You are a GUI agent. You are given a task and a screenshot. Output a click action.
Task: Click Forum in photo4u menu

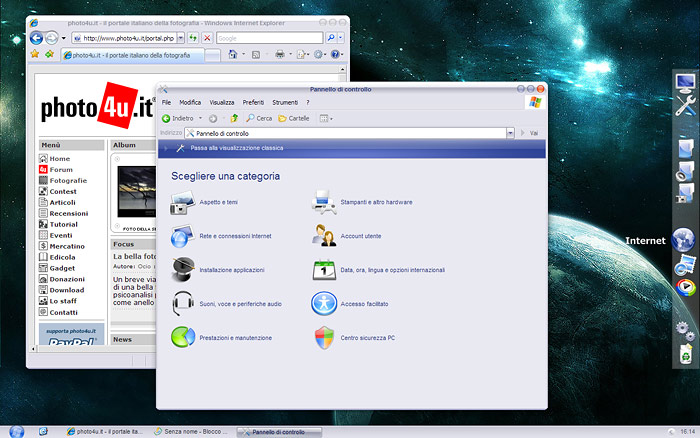tap(61, 170)
